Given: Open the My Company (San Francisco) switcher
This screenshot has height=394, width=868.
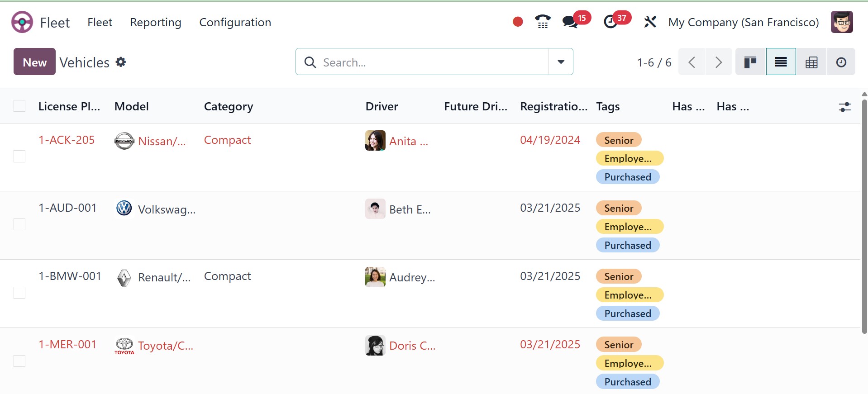Looking at the screenshot, I should [x=744, y=22].
